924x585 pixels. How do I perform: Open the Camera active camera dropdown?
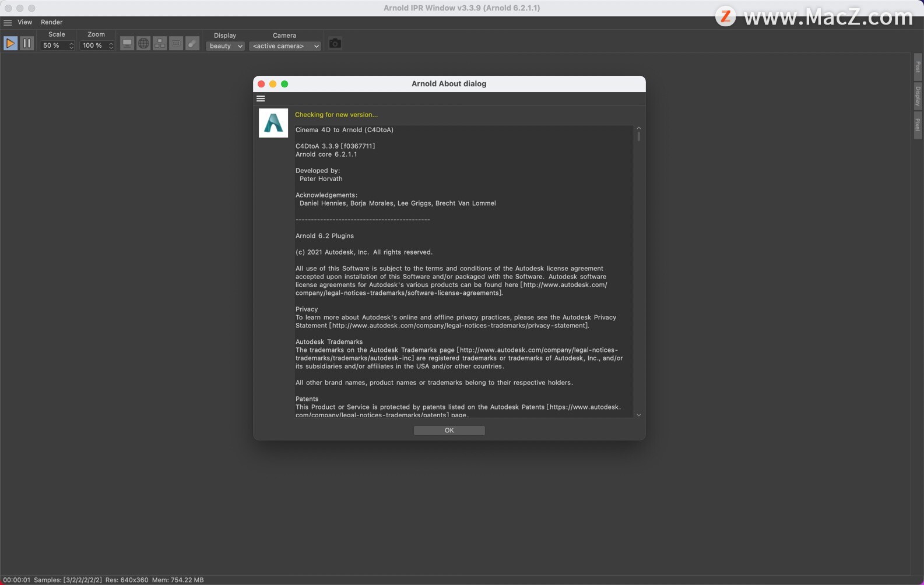[x=285, y=46]
